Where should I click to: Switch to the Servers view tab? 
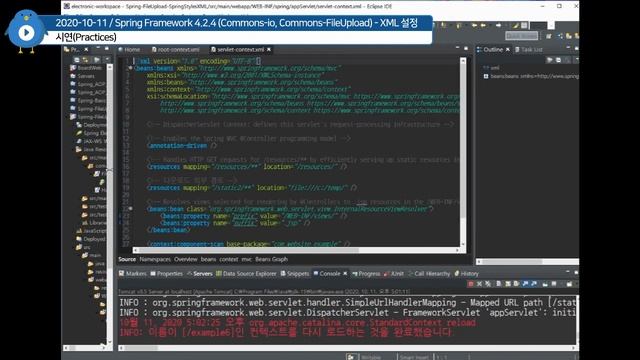[x=200, y=273]
